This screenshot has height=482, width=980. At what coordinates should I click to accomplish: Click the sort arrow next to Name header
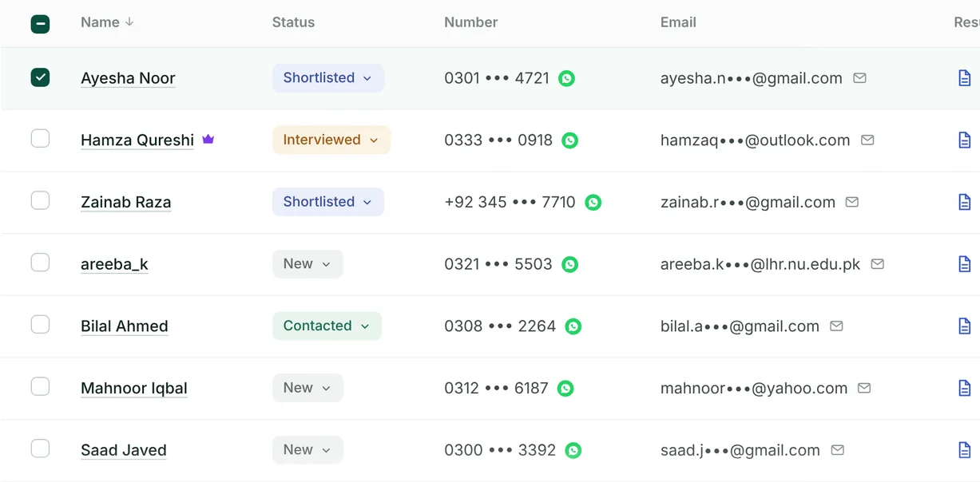(x=129, y=22)
